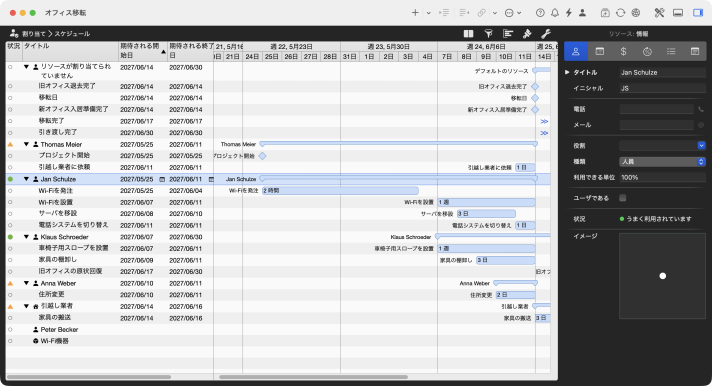The image size is (712, 386).
Task: Open the dropdown arrow beside the link icon
Action: pyautogui.click(x=494, y=13)
